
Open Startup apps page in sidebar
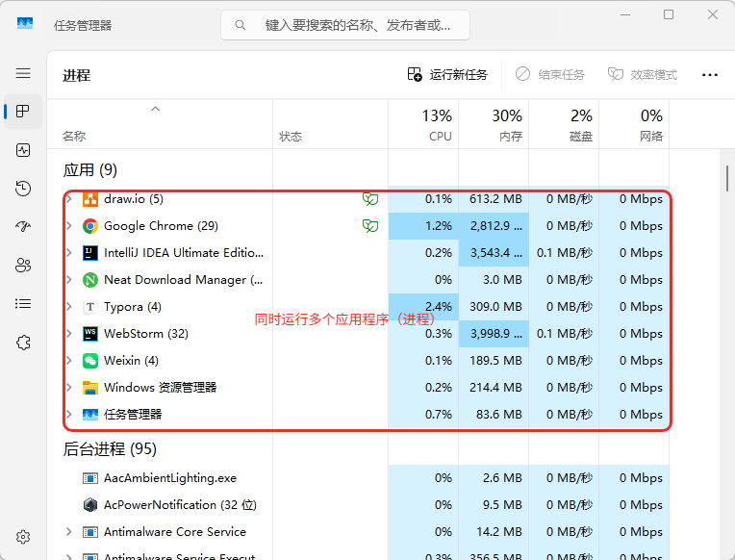(x=23, y=227)
